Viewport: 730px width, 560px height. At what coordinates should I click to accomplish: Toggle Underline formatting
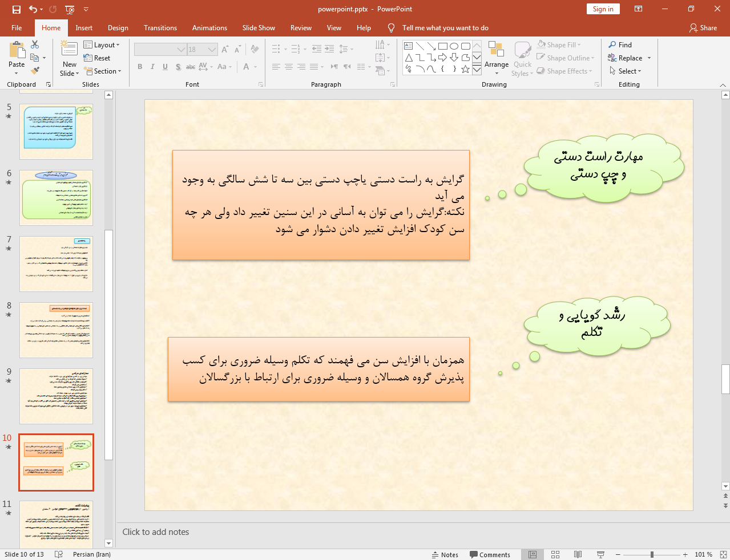[165, 67]
